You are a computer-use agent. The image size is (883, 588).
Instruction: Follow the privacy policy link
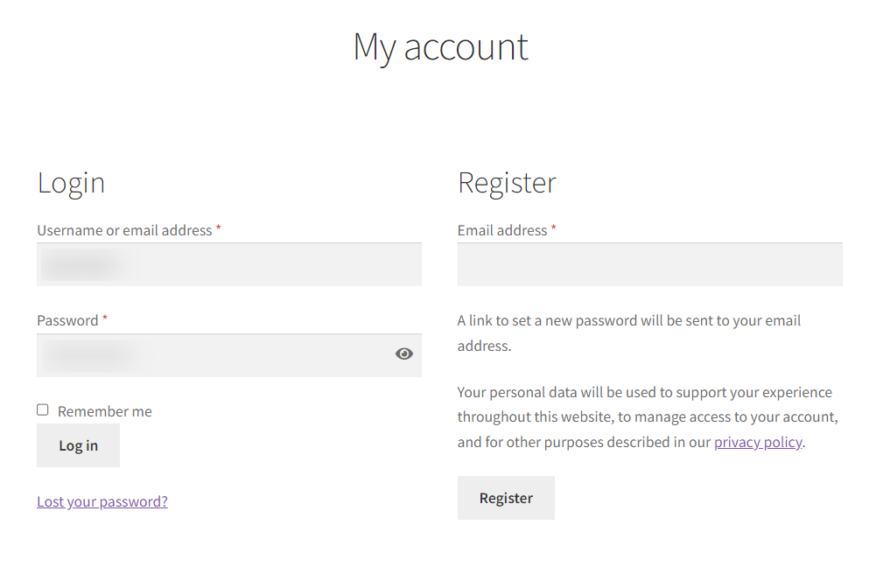pyautogui.click(x=758, y=442)
